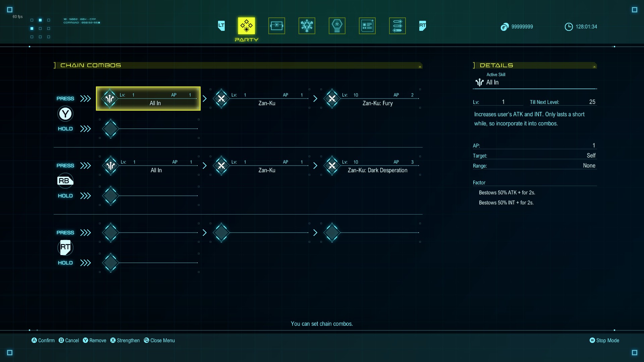Click Close Menu prompt
Viewport: 644px width, 362px height.
tap(159, 340)
